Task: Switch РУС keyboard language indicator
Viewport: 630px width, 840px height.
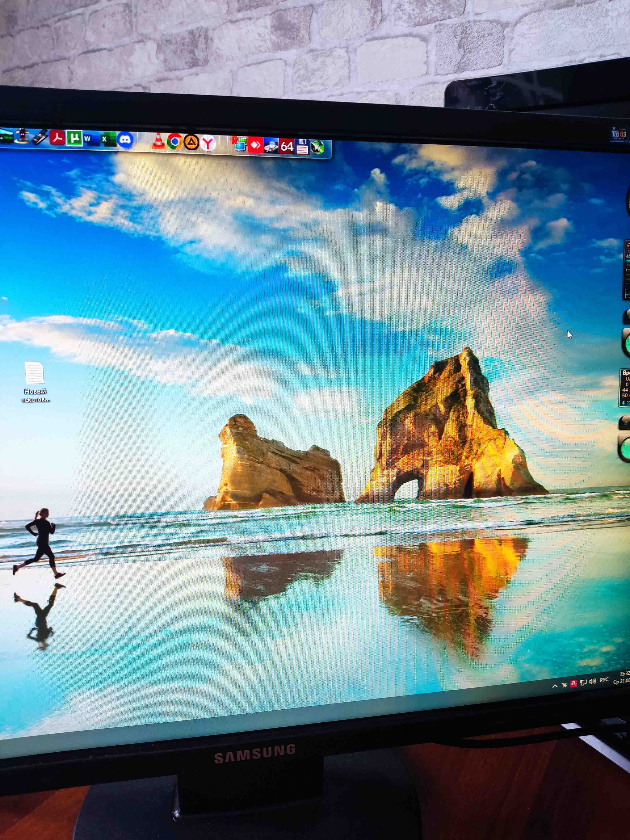Action: coord(604,680)
